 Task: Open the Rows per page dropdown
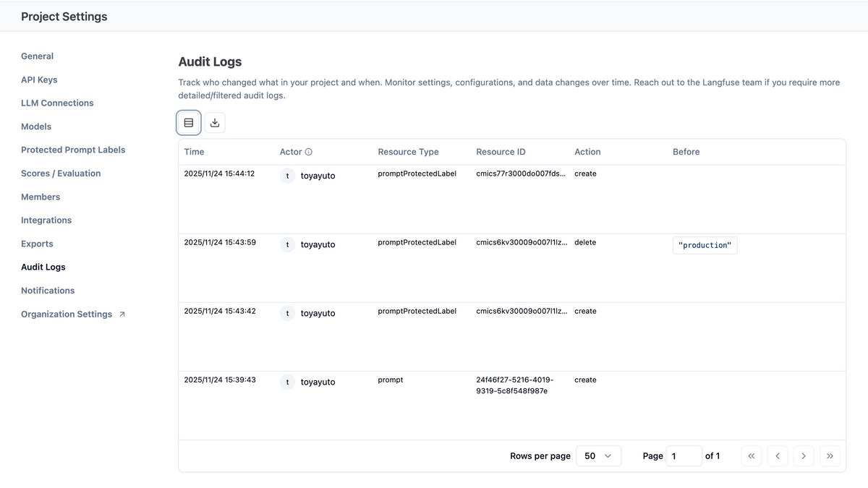[598, 456]
